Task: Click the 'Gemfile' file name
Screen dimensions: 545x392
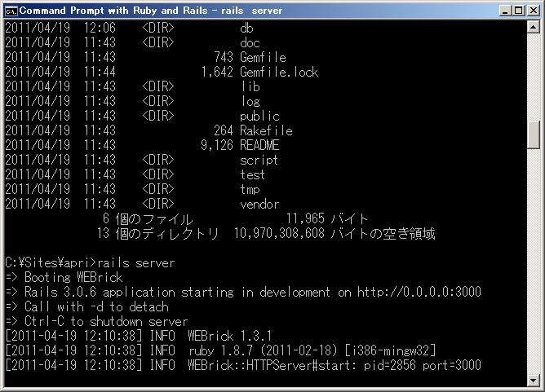Action: click(263, 57)
